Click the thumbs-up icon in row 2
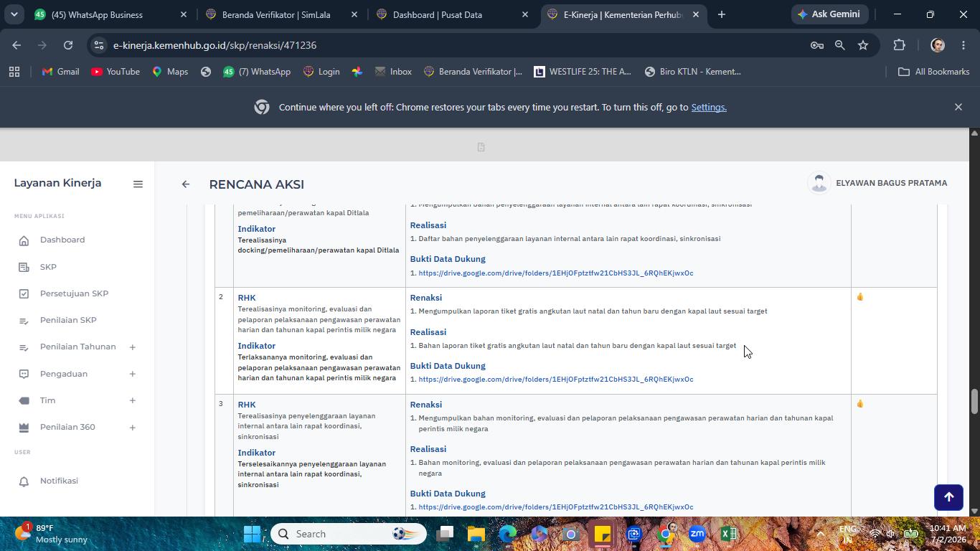Screen dimensions: 980x551 tap(859, 296)
